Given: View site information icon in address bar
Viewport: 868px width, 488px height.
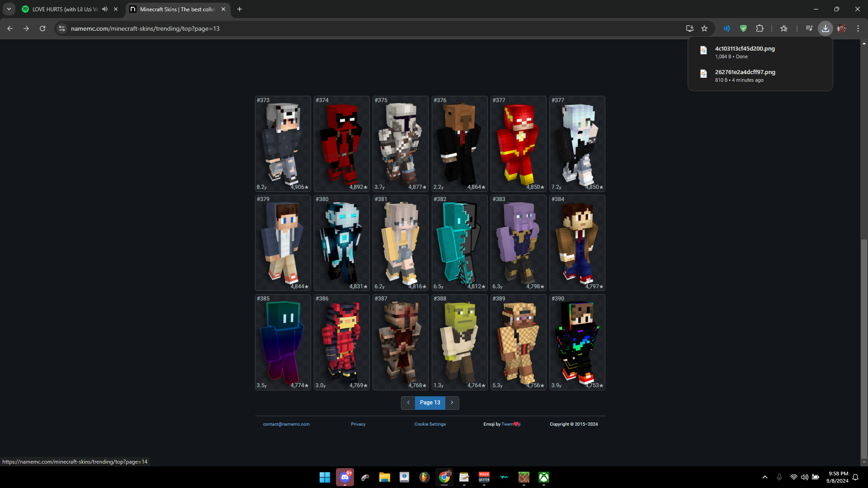Looking at the screenshot, I should pos(62,28).
